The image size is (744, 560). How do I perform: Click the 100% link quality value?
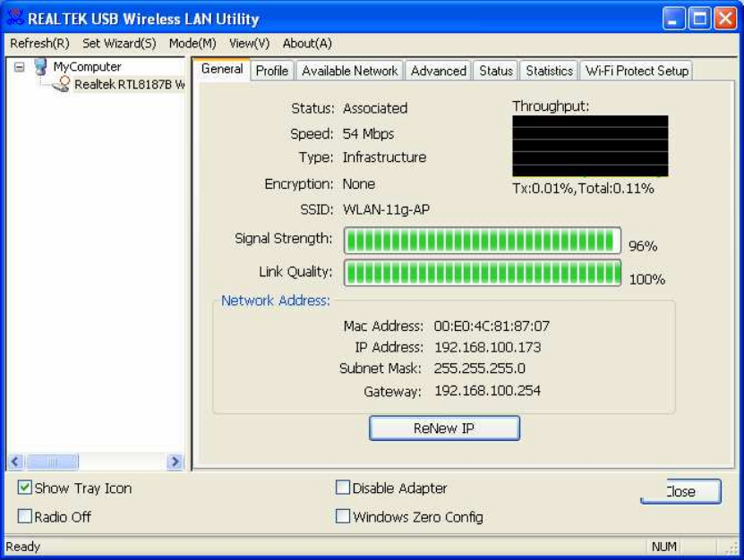point(647,279)
